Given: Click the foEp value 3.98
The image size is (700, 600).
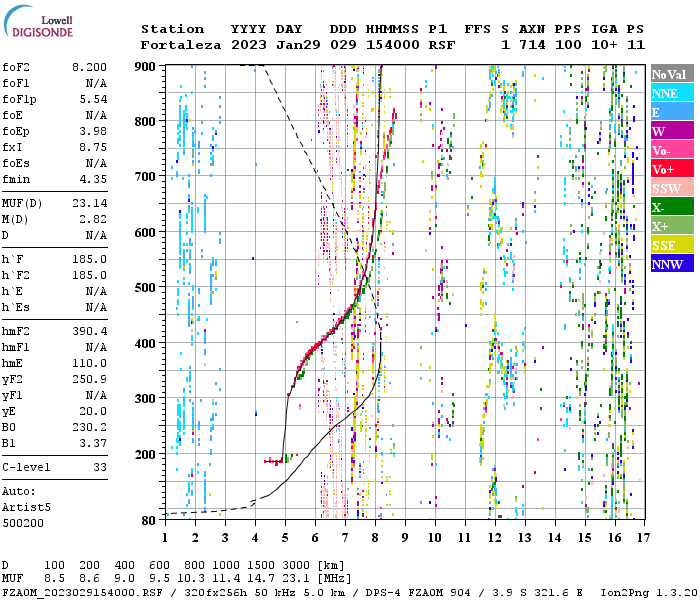Looking at the screenshot, I should pos(93,131).
